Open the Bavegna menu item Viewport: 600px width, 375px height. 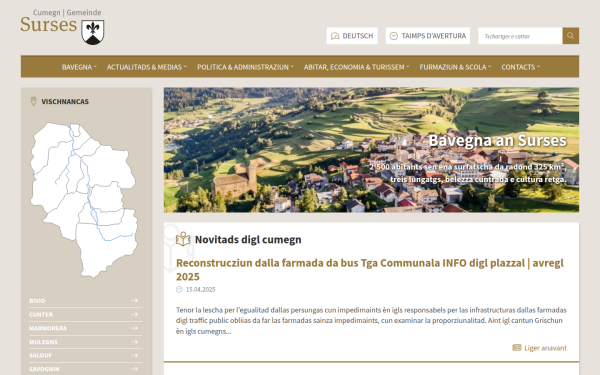point(77,67)
